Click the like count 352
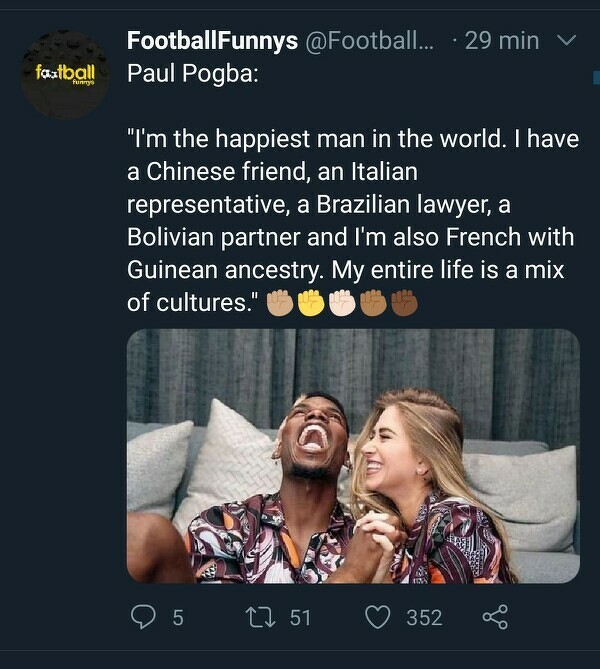 424,618
